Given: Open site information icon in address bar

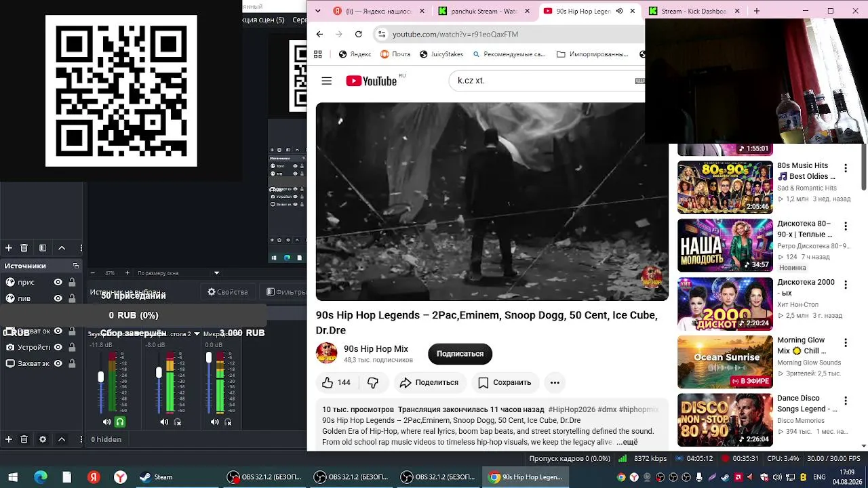Looking at the screenshot, I should (382, 34).
